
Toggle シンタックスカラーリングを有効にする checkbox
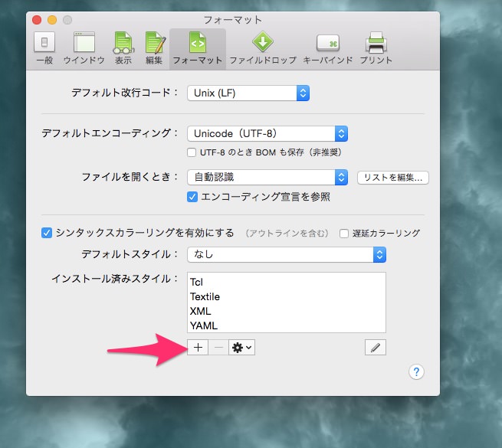tap(47, 233)
